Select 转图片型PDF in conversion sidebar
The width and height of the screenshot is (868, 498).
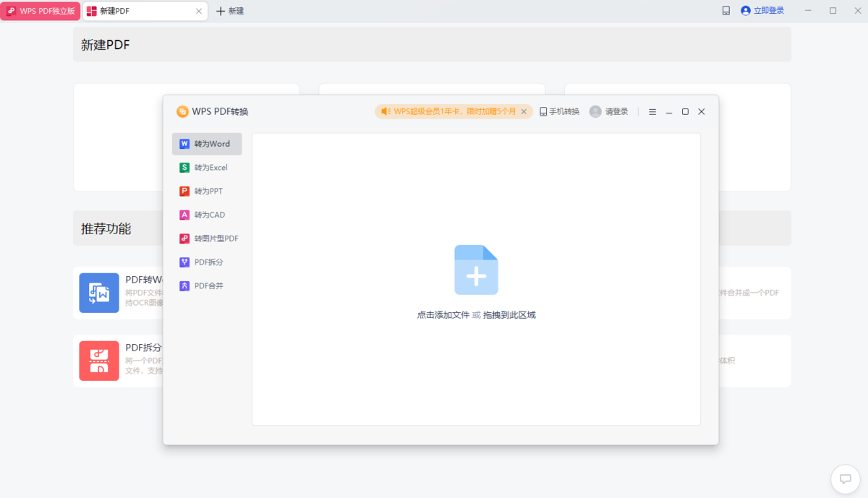pyautogui.click(x=207, y=239)
